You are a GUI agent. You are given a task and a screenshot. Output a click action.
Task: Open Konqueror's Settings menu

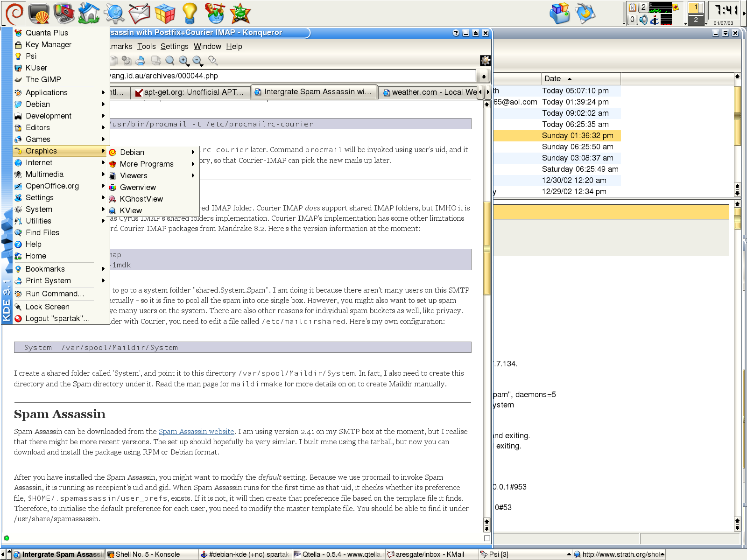(174, 46)
